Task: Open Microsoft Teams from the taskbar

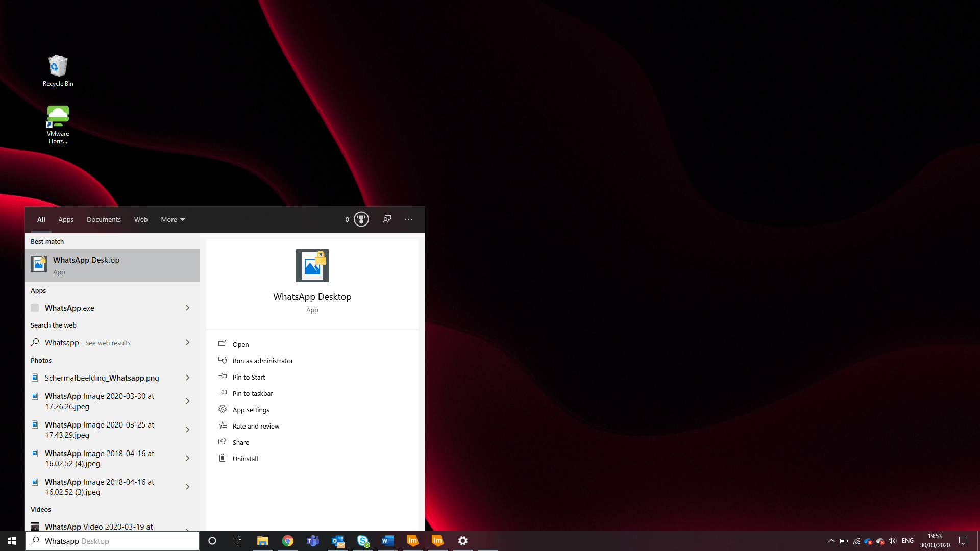Action: pyautogui.click(x=313, y=541)
